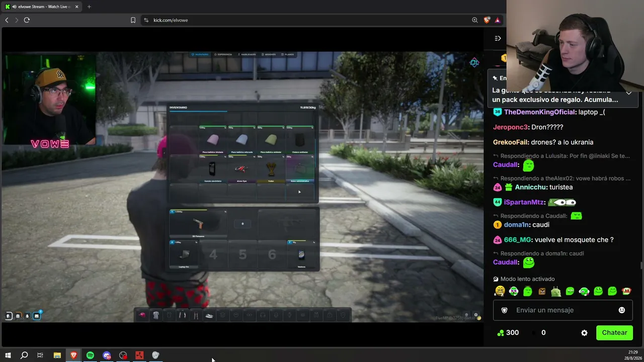The image size is (644, 362).
Task: Open Spotify from the taskbar
Action: pos(90,355)
